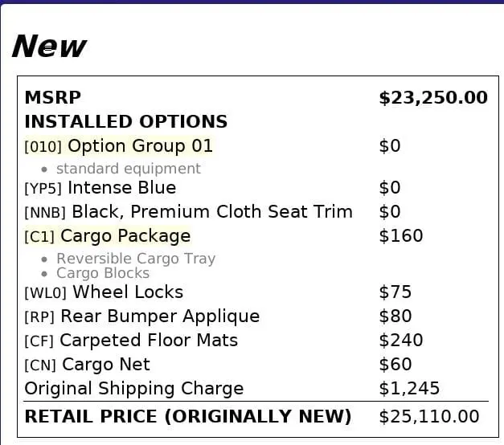Select the MSRP label

point(53,98)
